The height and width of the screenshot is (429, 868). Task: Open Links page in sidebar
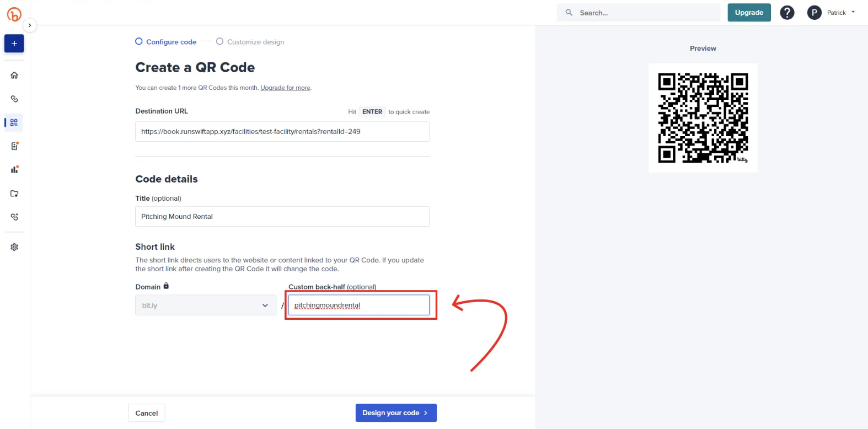click(x=14, y=99)
